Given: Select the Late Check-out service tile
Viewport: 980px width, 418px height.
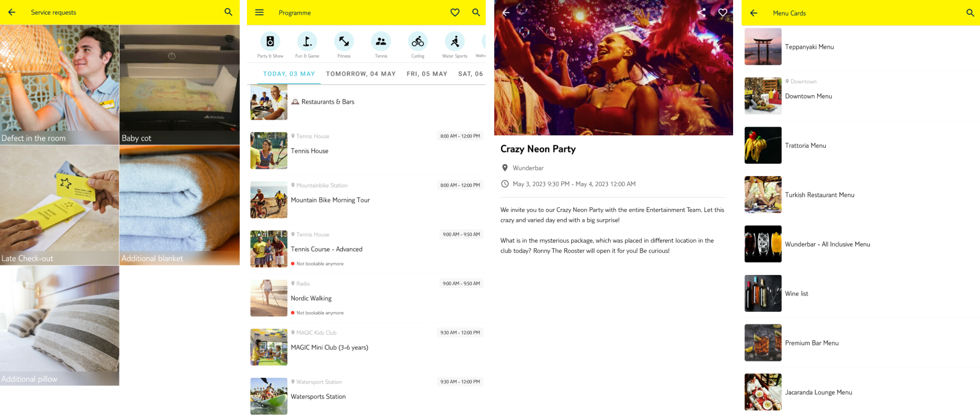Looking at the screenshot, I should click(x=59, y=205).
